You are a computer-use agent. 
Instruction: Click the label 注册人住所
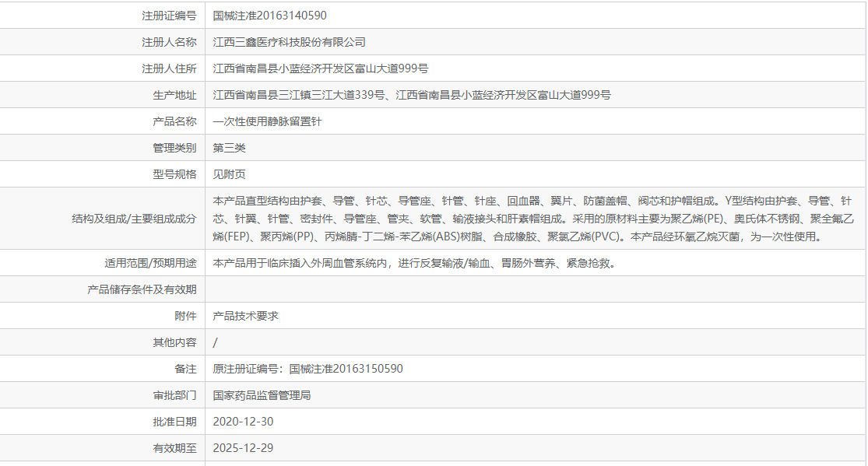point(169,68)
